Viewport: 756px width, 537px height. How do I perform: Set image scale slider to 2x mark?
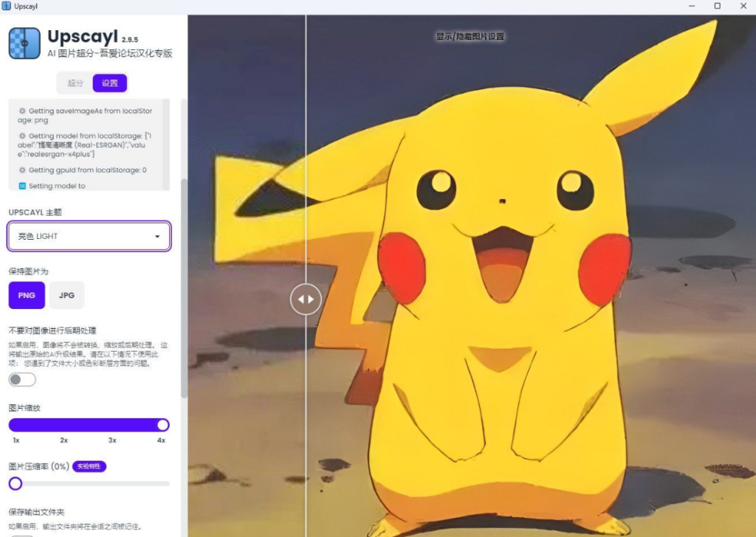pos(64,425)
